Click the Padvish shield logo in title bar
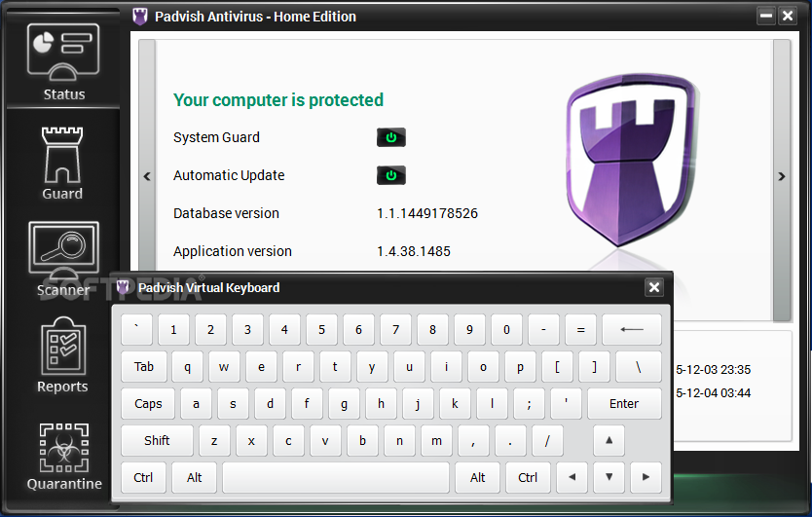The height and width of the screenshot is (517, 812). click(x=140, y=17)
